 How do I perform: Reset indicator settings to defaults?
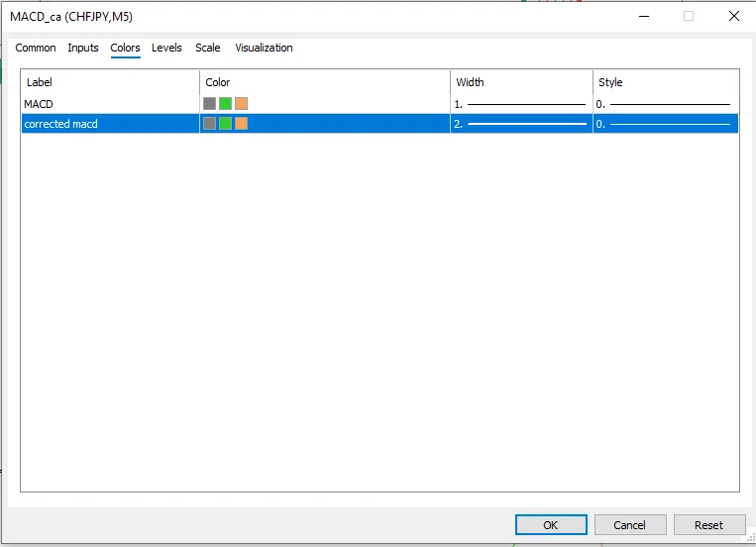coord(708,525)
